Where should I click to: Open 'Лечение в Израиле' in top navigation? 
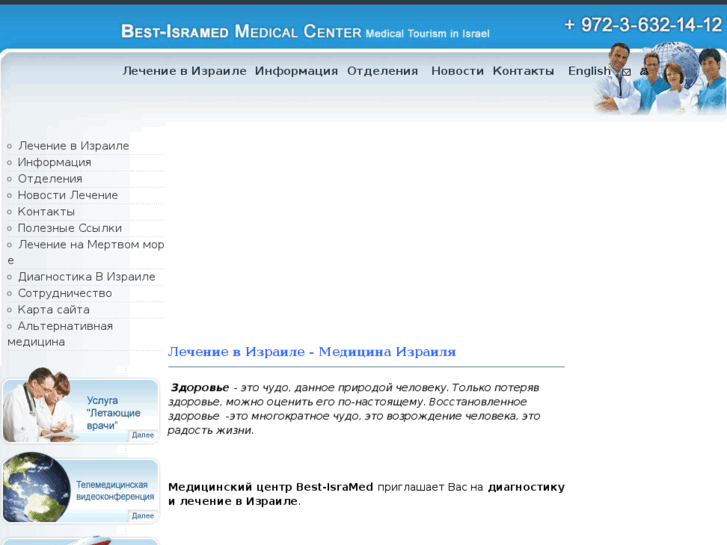click(185, 71)
